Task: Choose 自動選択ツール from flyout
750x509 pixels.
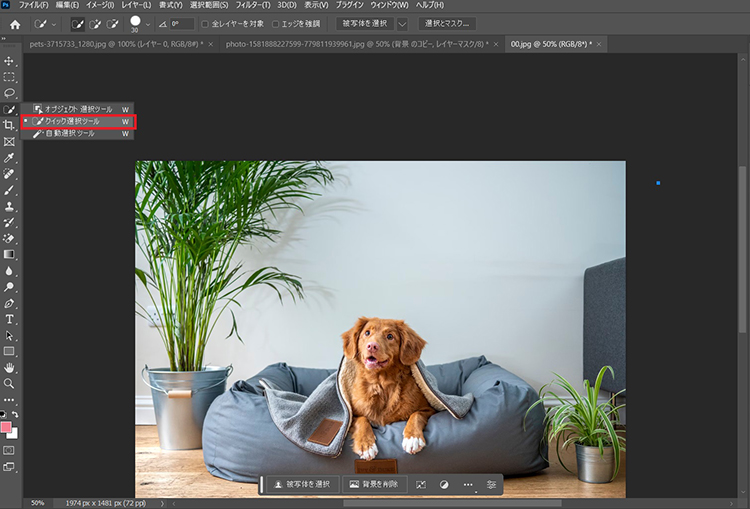Action: coord(78,134)
